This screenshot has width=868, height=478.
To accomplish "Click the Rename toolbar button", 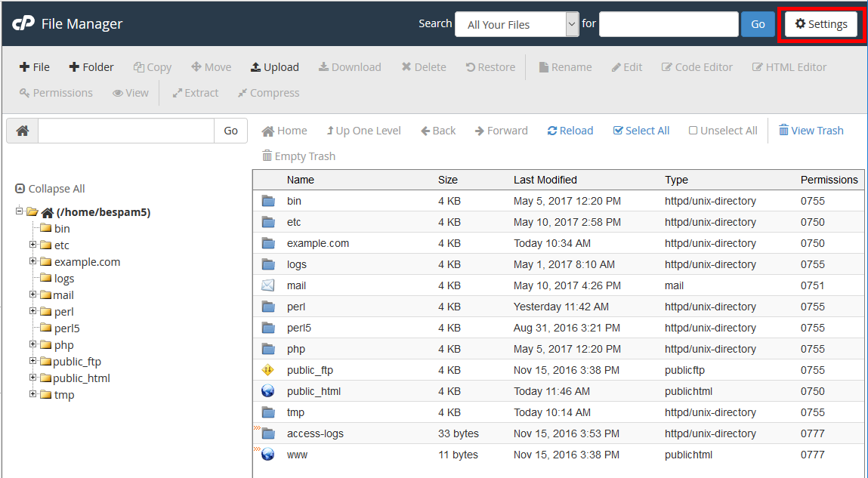I will coord(565,67).
